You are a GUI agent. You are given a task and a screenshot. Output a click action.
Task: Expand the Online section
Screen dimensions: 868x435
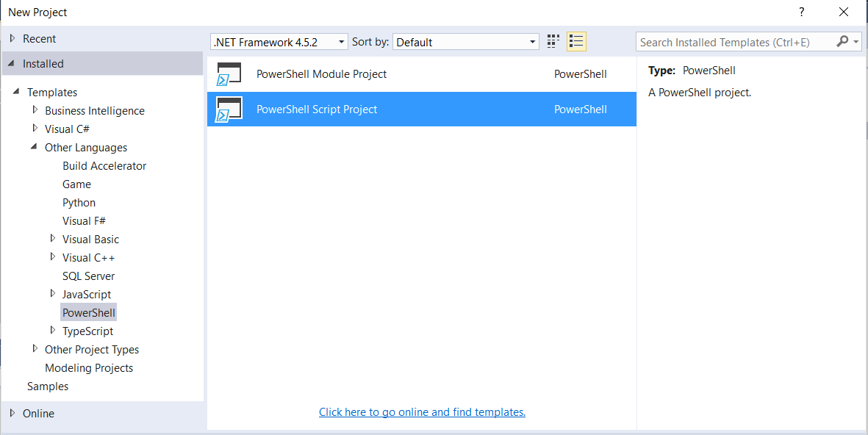[12, 413]
